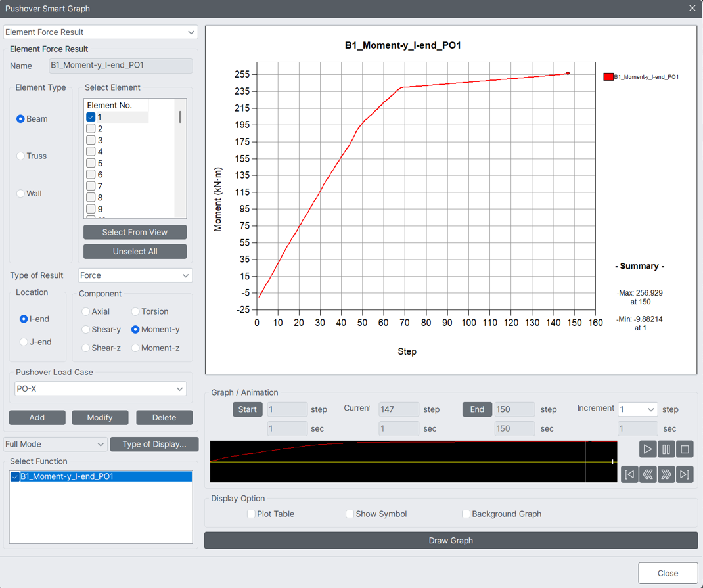Stop the animation playback
The image size is (703, 588).
point(684,449)
